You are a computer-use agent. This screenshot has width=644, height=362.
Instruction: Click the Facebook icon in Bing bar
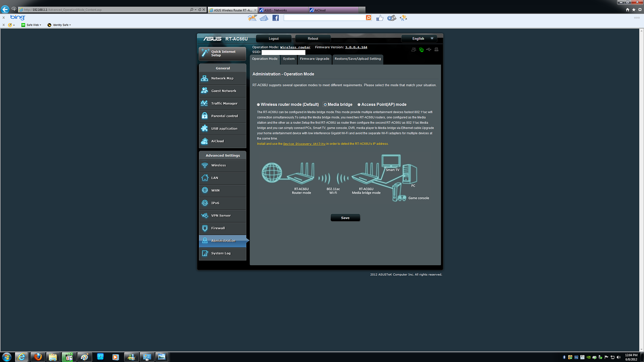[x=275, y=18]
